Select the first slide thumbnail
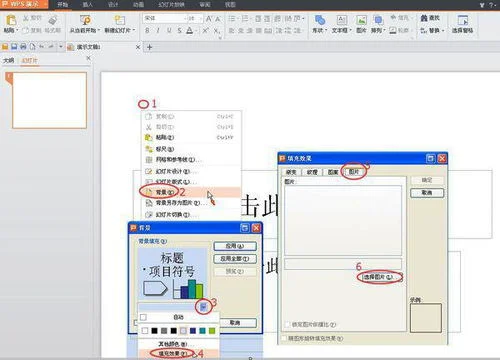 [x=49, y=100]
